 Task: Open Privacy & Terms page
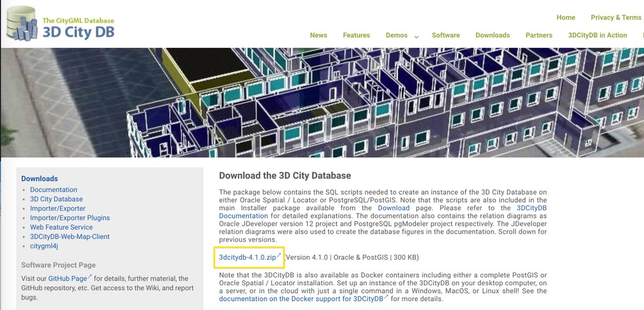pyautogui.click(x=616, y=17)
